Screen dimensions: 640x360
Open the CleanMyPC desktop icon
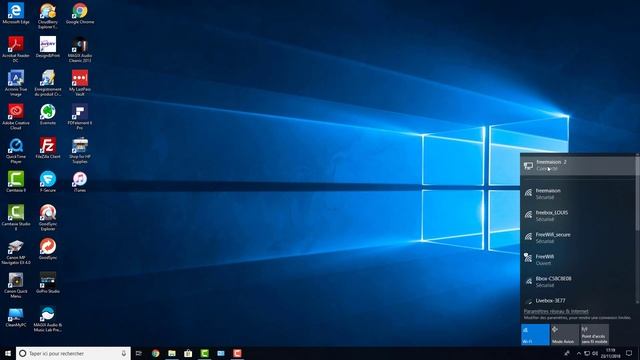click(x=16, y=317)
